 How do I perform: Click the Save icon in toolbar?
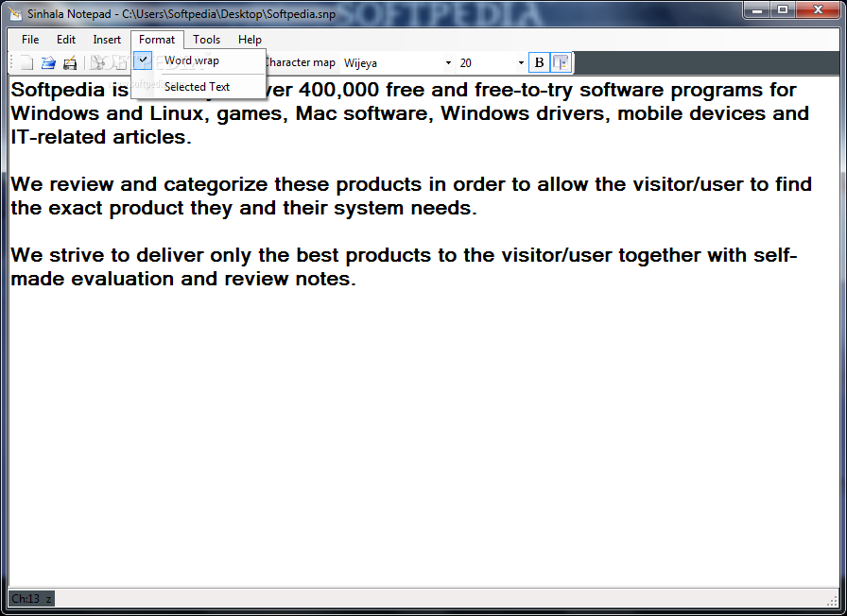click(x=70, y=63)
